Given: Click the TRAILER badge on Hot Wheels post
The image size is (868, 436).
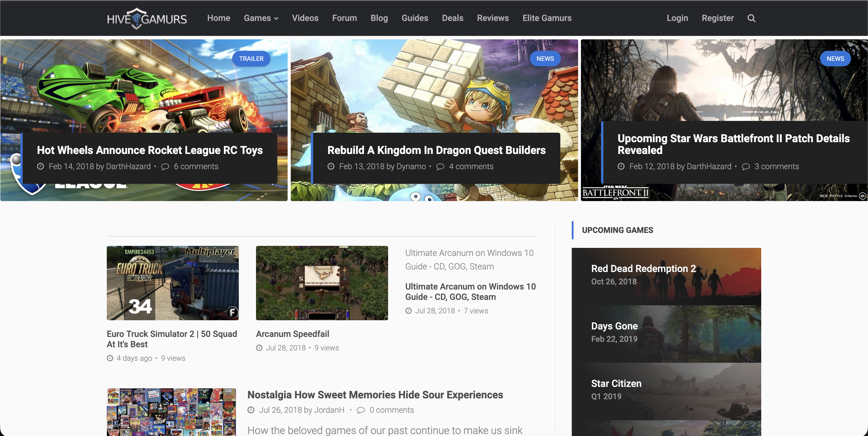Looking at the screenshot, I should coord(251,59).
